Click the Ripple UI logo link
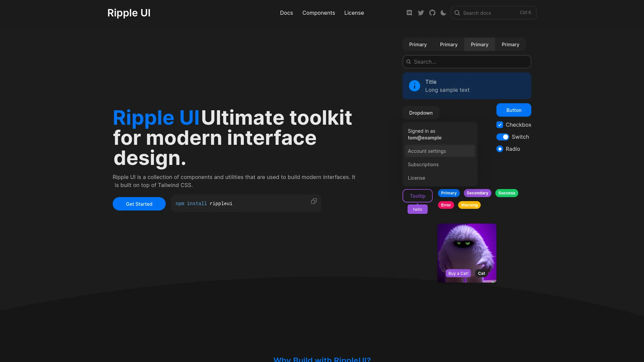This screenshot has height=362, width=644. pyautogui.click(x=129, y=13)
